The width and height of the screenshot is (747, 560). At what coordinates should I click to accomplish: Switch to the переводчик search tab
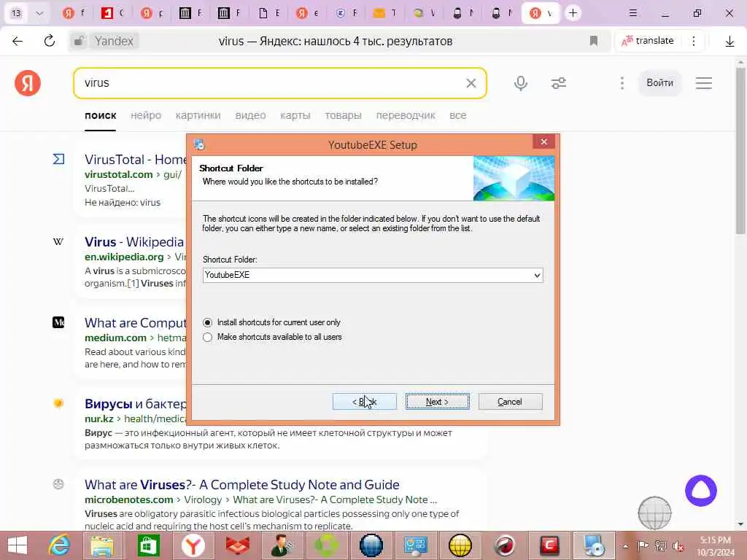[406, 115]
